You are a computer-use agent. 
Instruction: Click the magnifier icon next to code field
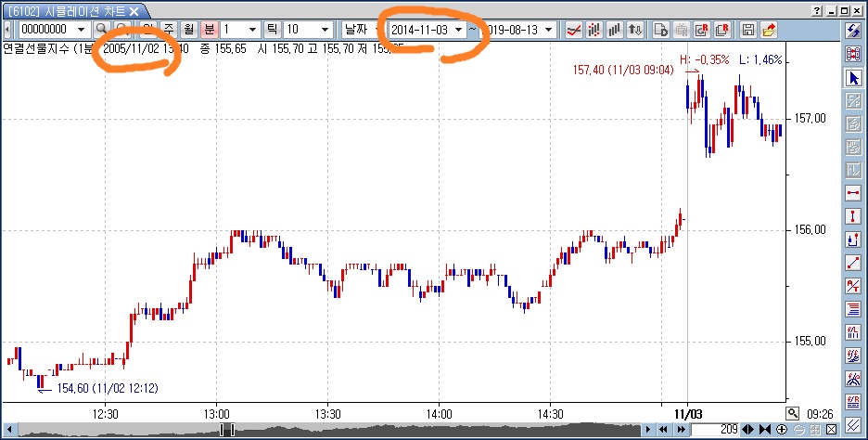tap(101, 29)
